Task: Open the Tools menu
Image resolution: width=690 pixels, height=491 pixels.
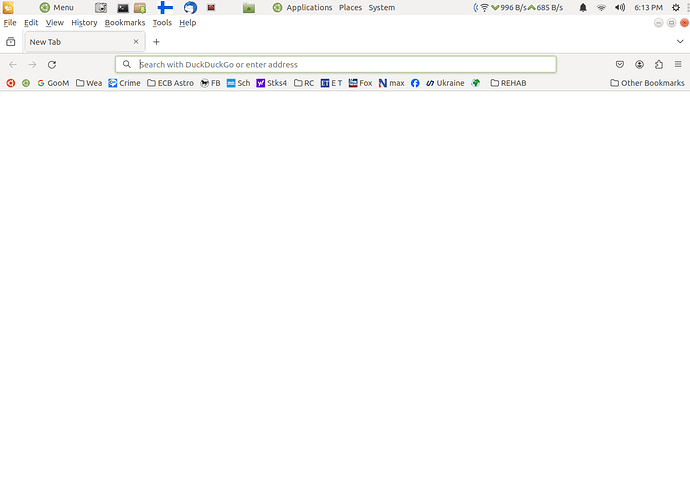Action: click(x=162, y=23)
